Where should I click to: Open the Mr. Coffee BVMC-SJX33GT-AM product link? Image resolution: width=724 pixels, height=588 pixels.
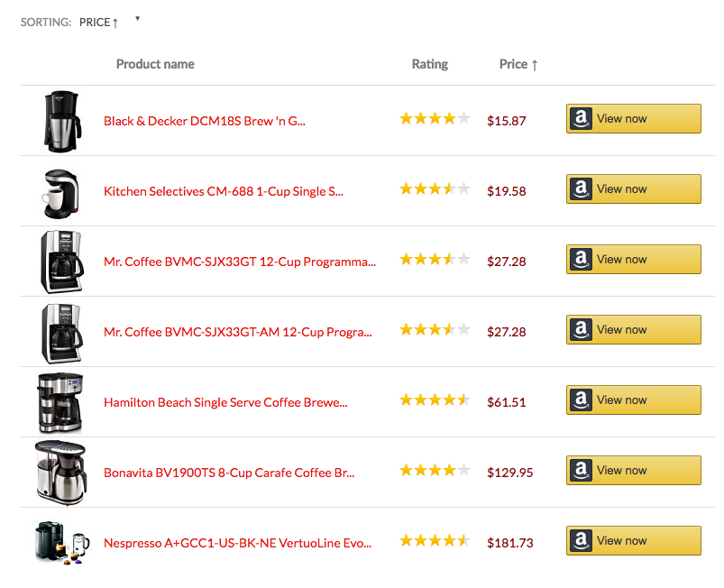(x=237, y=332)
